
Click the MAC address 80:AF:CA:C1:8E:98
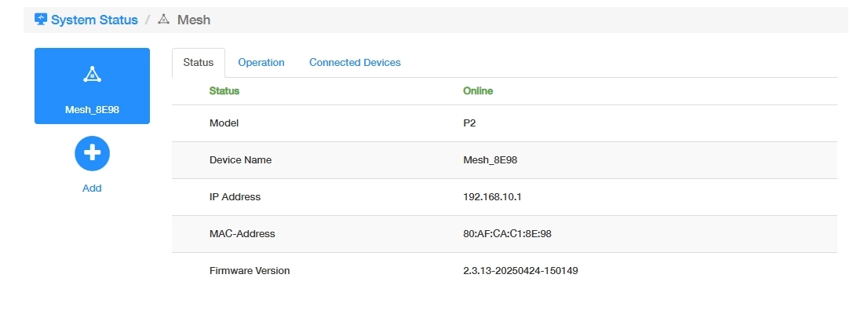point(512,234)
